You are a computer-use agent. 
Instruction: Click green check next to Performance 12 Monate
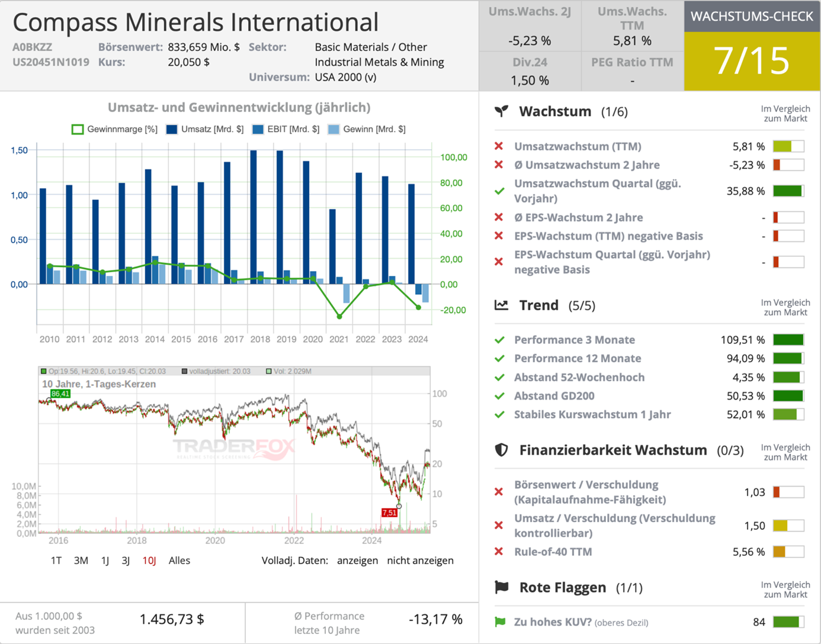coord(499,358)
